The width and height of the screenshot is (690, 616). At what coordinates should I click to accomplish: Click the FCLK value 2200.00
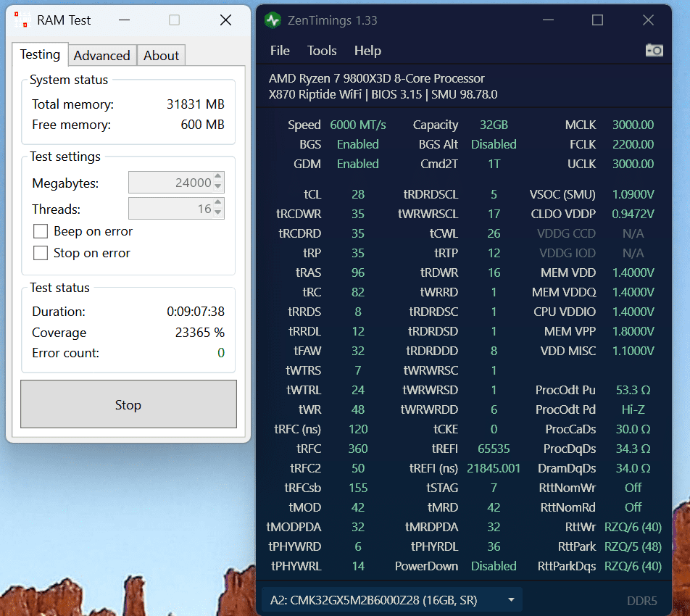click(x=633, y=144)
